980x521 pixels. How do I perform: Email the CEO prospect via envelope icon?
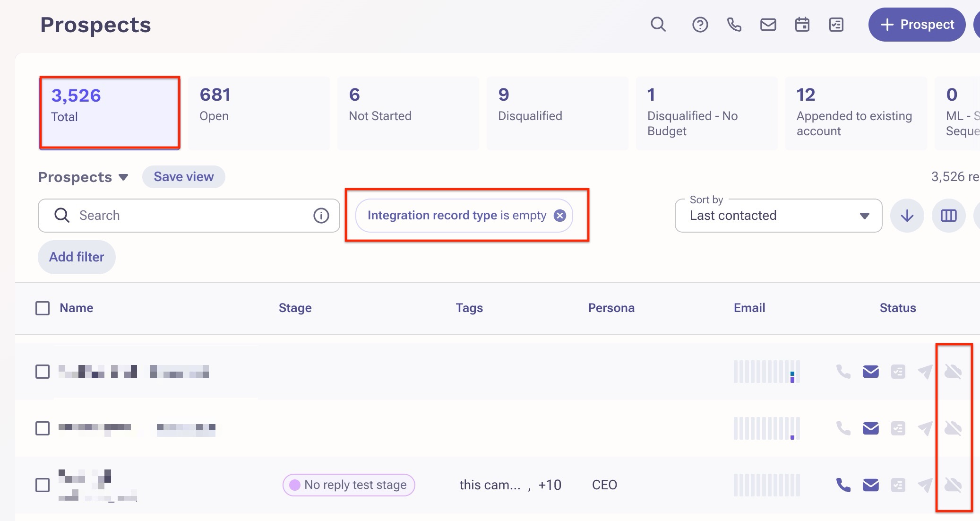click(871, 485)
